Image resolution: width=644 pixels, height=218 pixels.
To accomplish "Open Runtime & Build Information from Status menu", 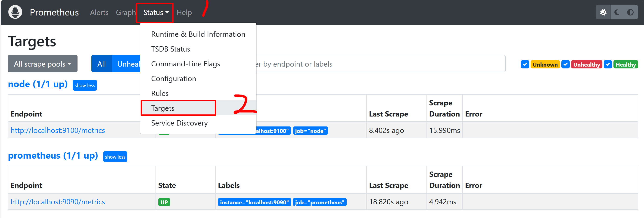I will (x=198, y=34).
